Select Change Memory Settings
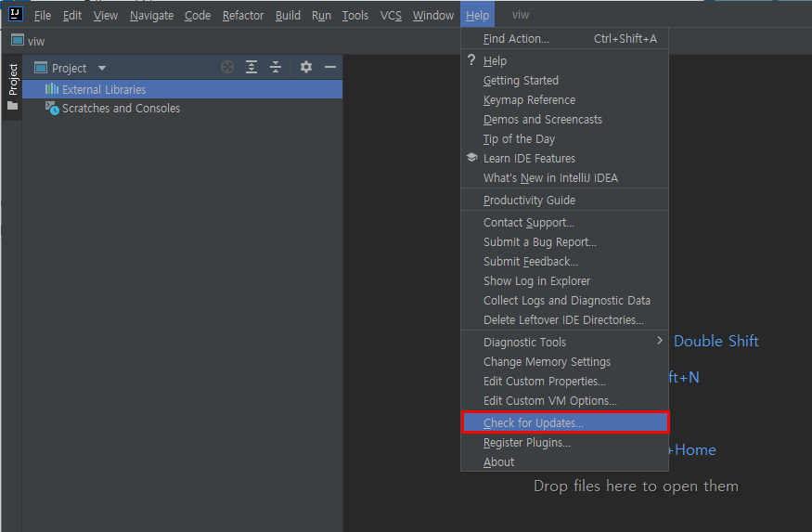 (564, 361)
